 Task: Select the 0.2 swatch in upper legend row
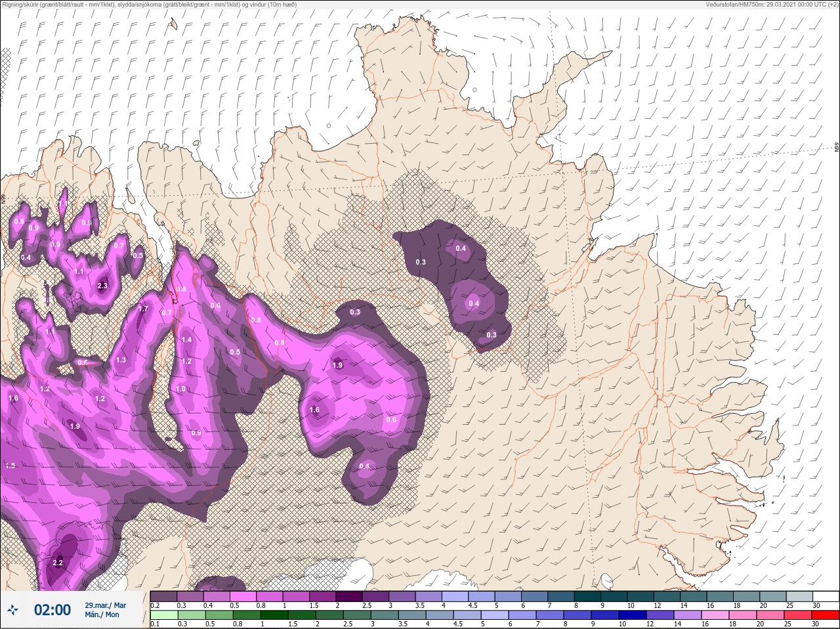(x=163, y=596)
